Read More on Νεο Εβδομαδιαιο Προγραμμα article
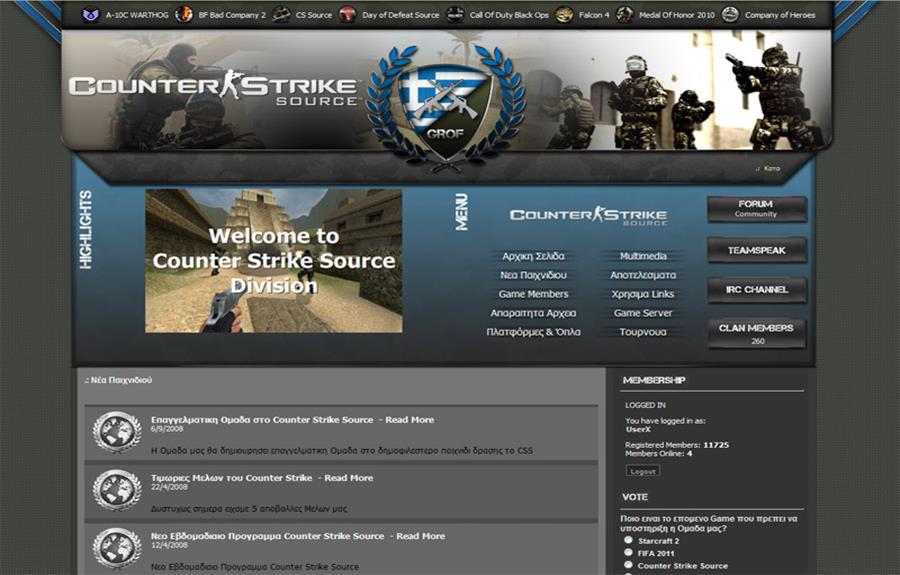Screen dimensions: 900x575 pyautogui.click(x=421, y=536)
